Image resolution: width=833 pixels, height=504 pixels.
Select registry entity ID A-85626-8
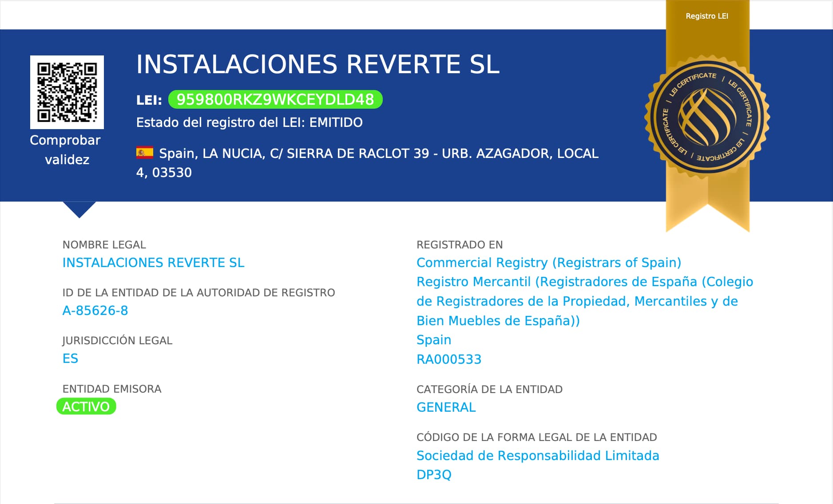pos(95,311)
